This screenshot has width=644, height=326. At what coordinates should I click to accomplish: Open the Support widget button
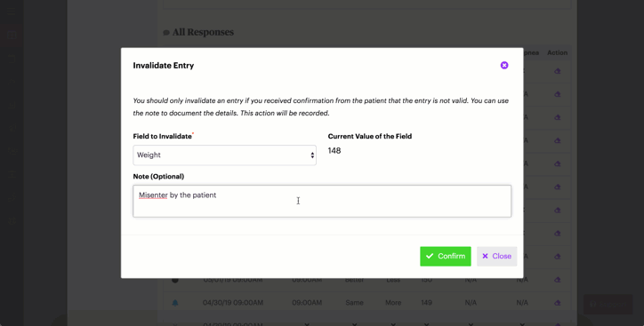[x=608, y=305]
